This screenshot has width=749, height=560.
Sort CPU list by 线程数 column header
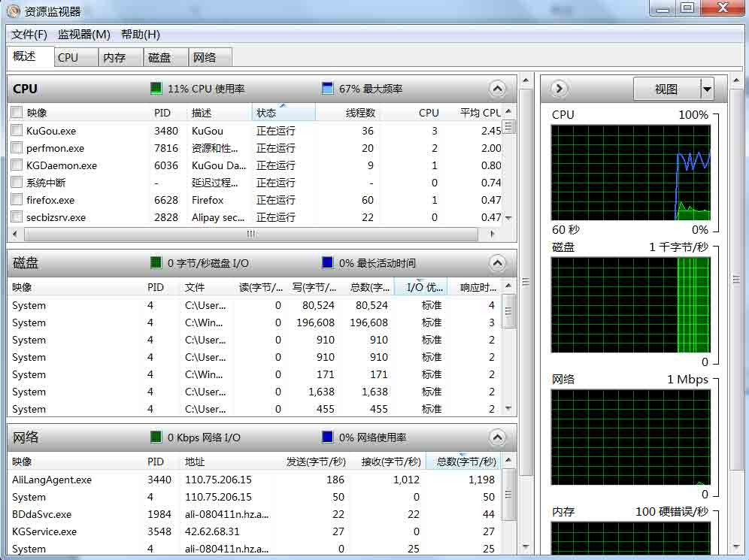pyautogui.click(x=360, y=113)
